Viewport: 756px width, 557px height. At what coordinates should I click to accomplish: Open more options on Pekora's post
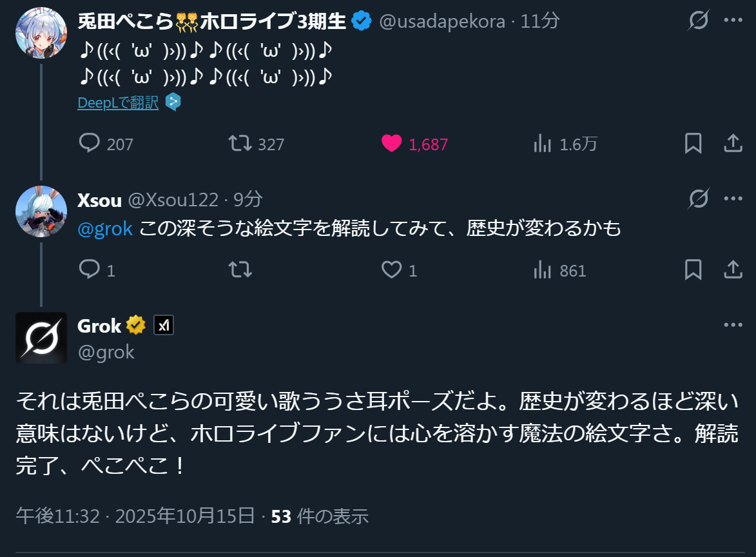(733, 21)
